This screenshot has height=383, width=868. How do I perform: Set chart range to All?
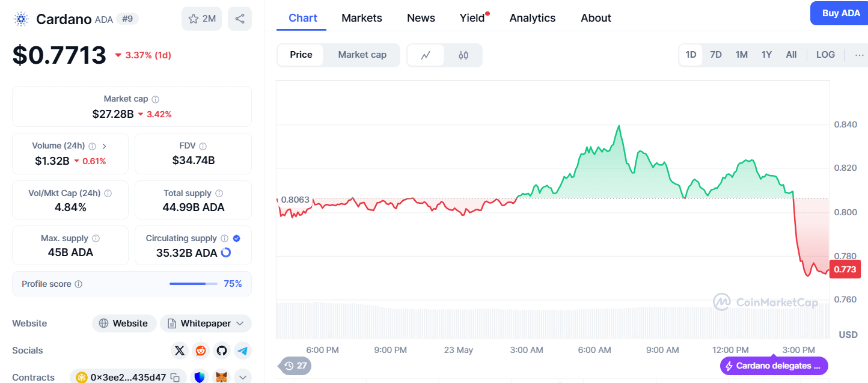pos(791,55)
